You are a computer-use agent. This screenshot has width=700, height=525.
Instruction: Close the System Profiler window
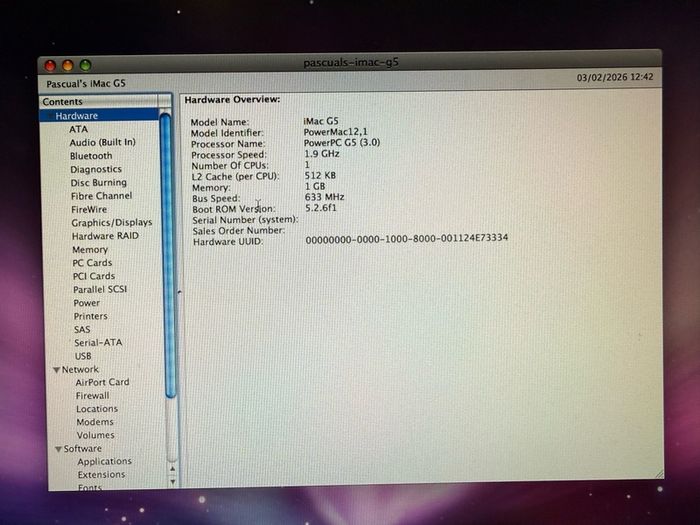tap(50, 66)
